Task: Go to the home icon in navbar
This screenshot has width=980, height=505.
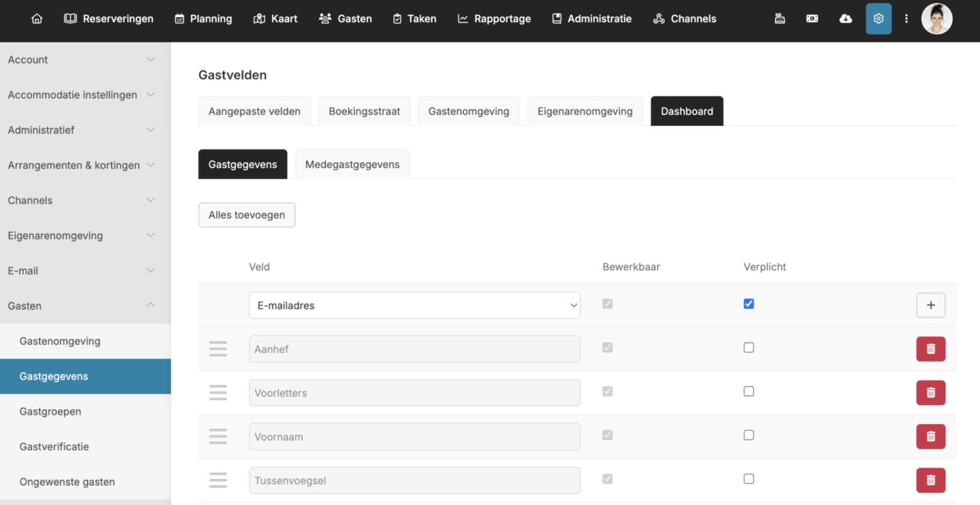Action: coord(37,18)
